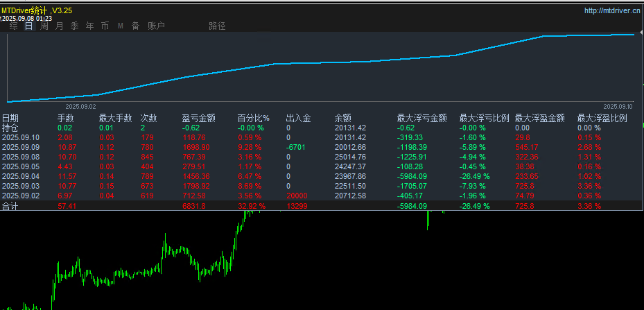Open the 备 tab
This screenshot has width=644, height=310.
[136, 26]
